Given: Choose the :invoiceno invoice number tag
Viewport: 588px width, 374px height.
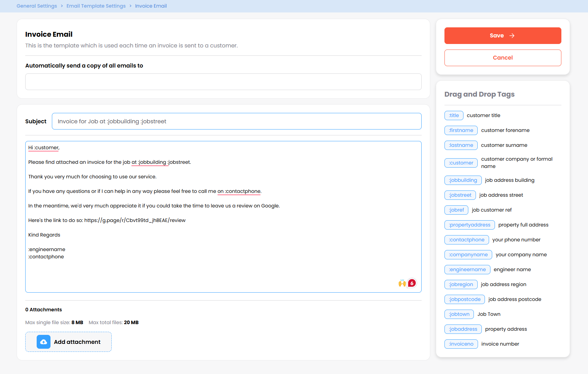Looking at the screenshot, I should pos(461,344).
